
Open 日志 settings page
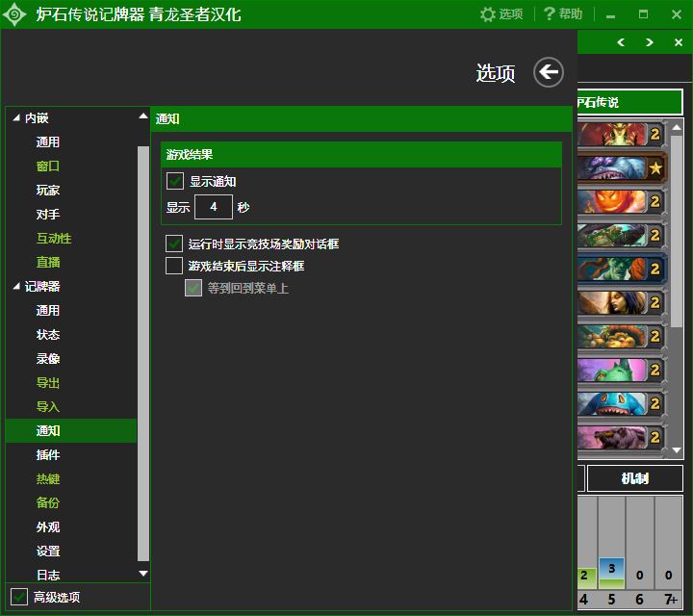tap(48, 575)
